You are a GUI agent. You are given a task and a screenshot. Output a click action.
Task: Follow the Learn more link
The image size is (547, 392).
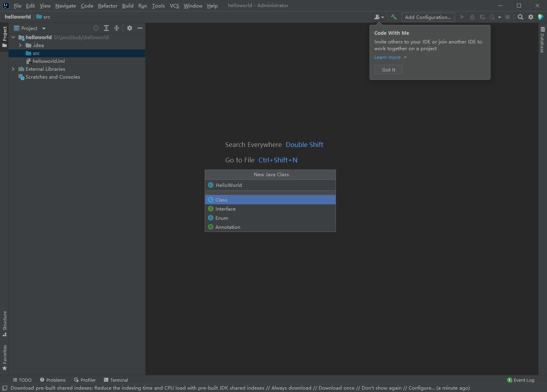pos(388,57)
